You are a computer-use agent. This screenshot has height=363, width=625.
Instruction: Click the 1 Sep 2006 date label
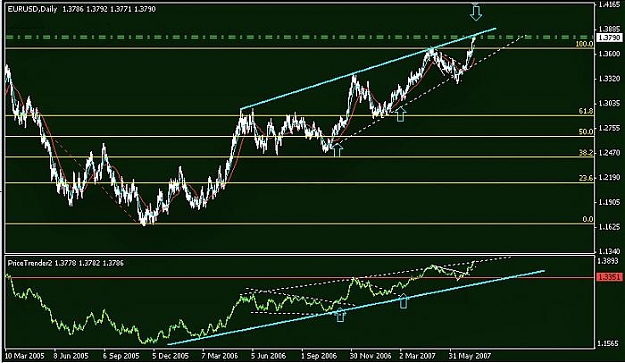[x=318, y=355]
